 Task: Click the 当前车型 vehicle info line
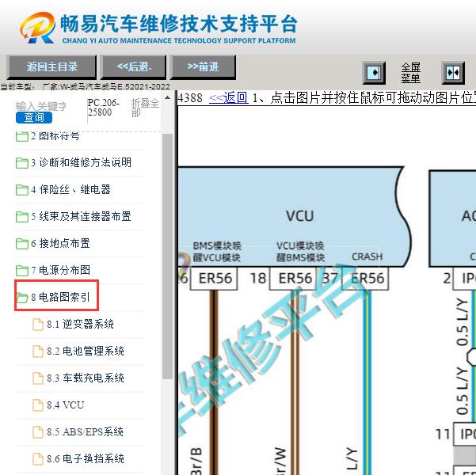[x=86, y=87]
